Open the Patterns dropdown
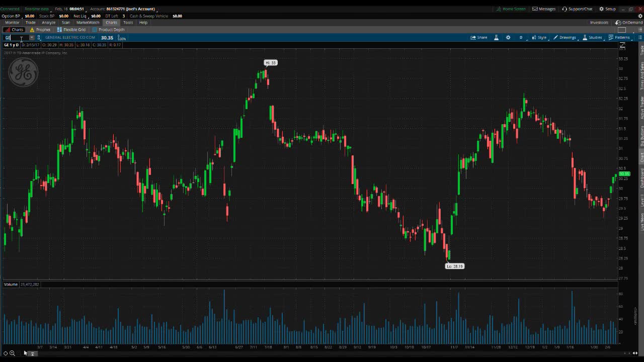644x362 pixels. pos(619,38)
